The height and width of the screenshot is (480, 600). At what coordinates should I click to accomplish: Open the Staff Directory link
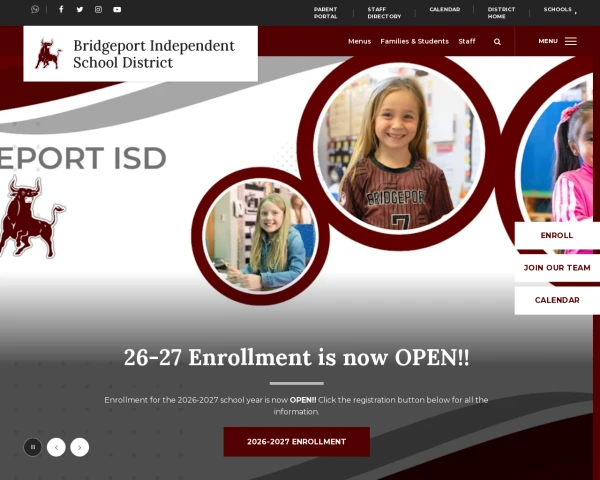[x=384, y=13]
